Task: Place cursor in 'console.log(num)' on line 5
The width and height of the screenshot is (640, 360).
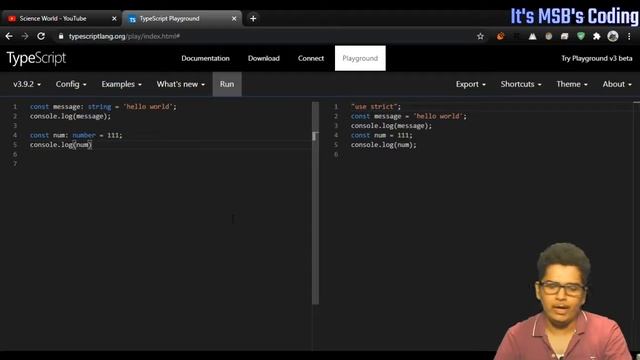Action: coord(61,145)
